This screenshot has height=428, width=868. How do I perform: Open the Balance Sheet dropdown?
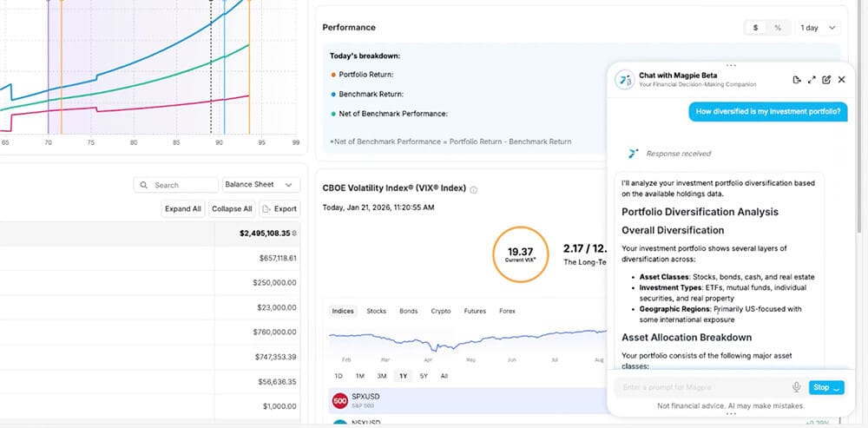[x=261, y=185]
